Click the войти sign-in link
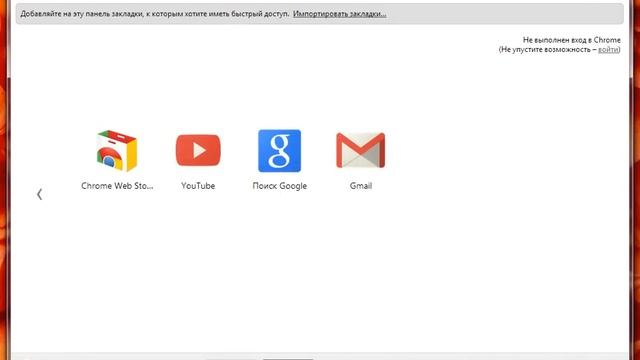This screenshot has height=360, width=640. [x=608, y=49]
